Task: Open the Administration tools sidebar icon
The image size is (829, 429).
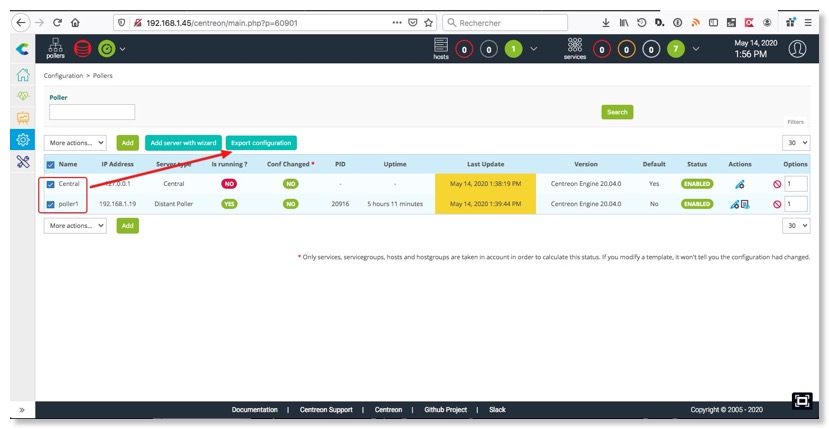Action: tap(22, 161)
